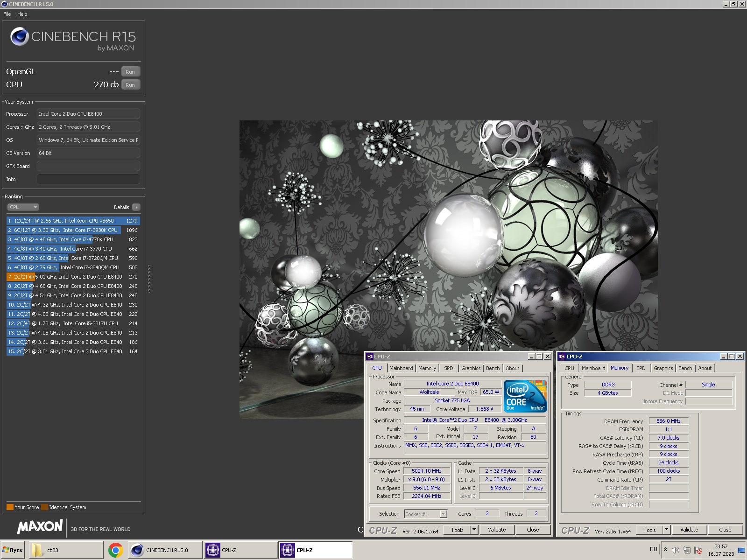Click Close button in the left CPU-Z window
The height and width of the screenshot is (560, 747).
click(x=533, y=530)
